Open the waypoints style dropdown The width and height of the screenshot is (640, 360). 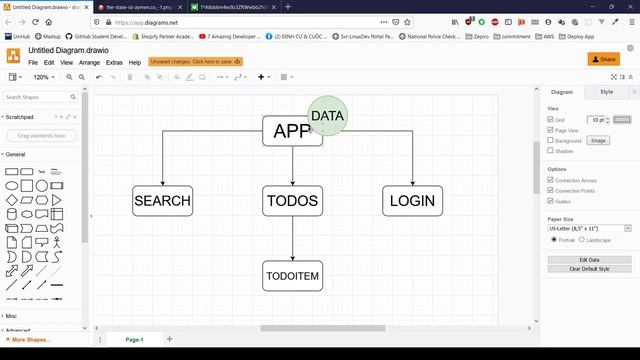240,77
